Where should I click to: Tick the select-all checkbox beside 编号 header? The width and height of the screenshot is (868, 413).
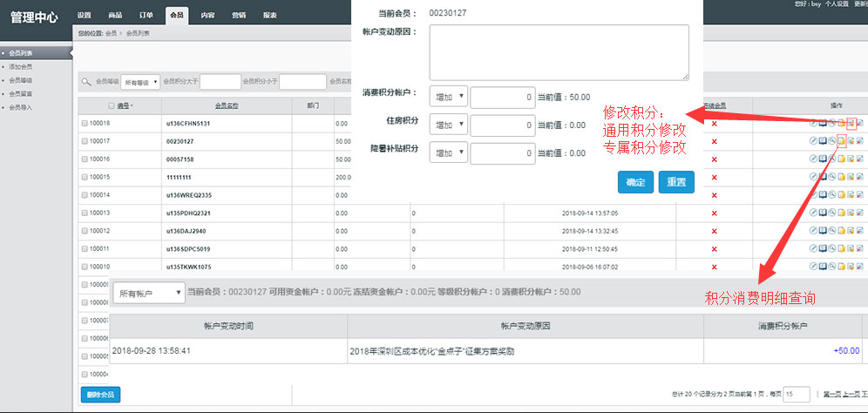[112, 105]
